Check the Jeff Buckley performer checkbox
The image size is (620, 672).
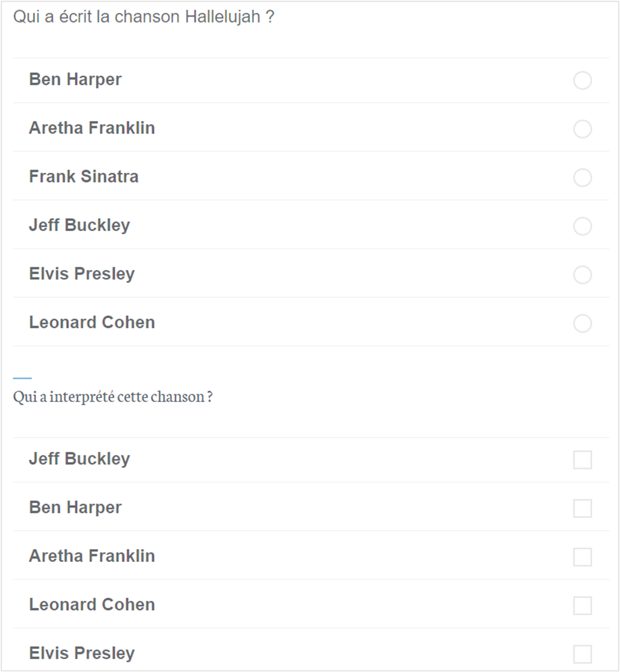tap(582, 460)
